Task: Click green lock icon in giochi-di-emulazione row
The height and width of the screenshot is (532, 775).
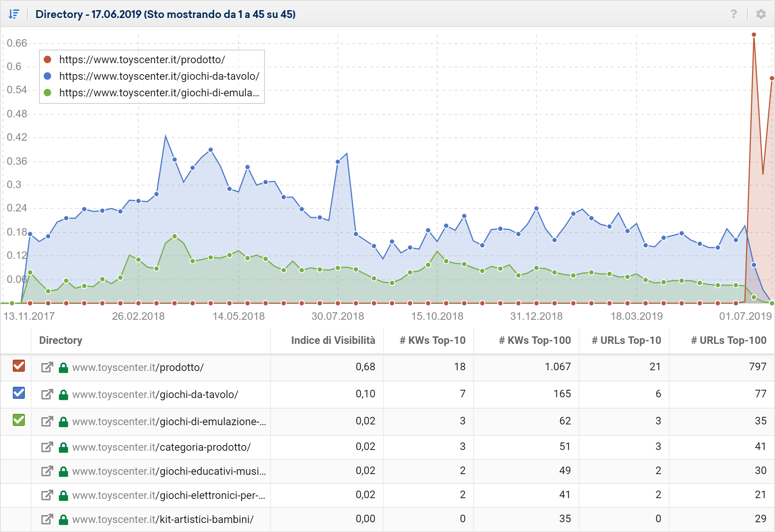Action: point(64,421)
